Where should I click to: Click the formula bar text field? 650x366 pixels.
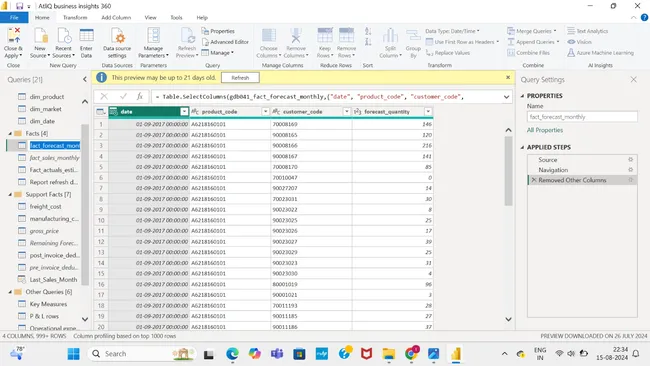326,97
